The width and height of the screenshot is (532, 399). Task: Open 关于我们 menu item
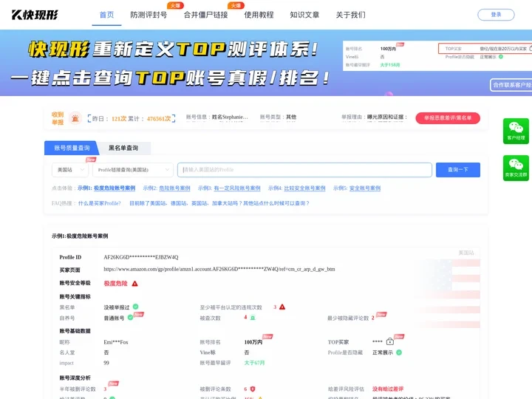point(350,15)
